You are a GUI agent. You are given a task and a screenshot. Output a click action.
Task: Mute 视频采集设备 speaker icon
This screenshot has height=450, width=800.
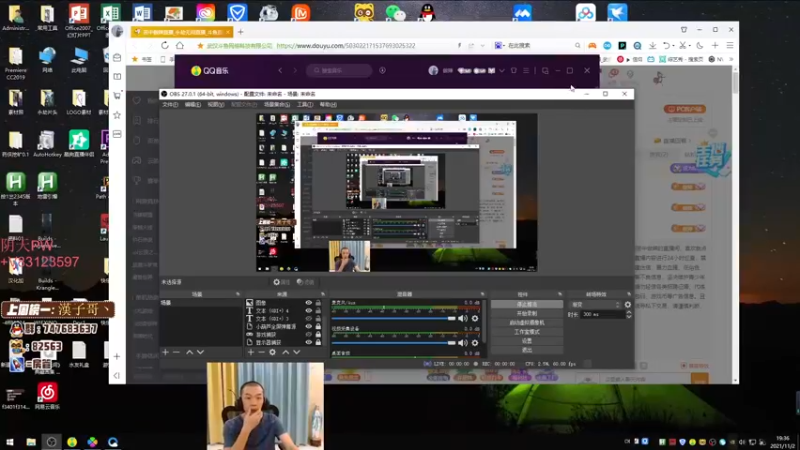(463, 343)
